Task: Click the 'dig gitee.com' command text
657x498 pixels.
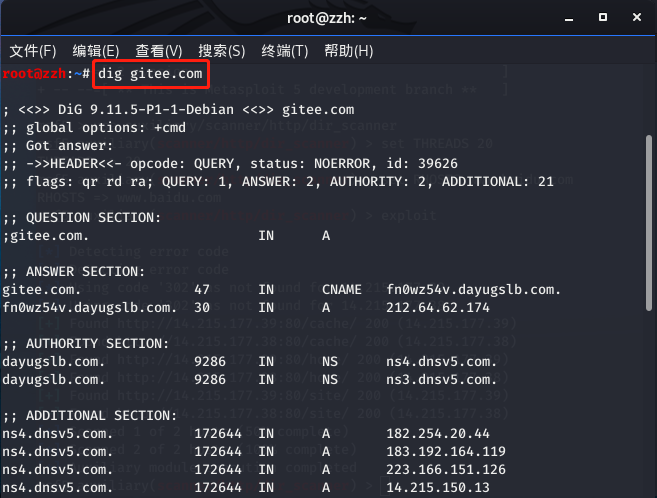Action: click(x=150, y=74)
